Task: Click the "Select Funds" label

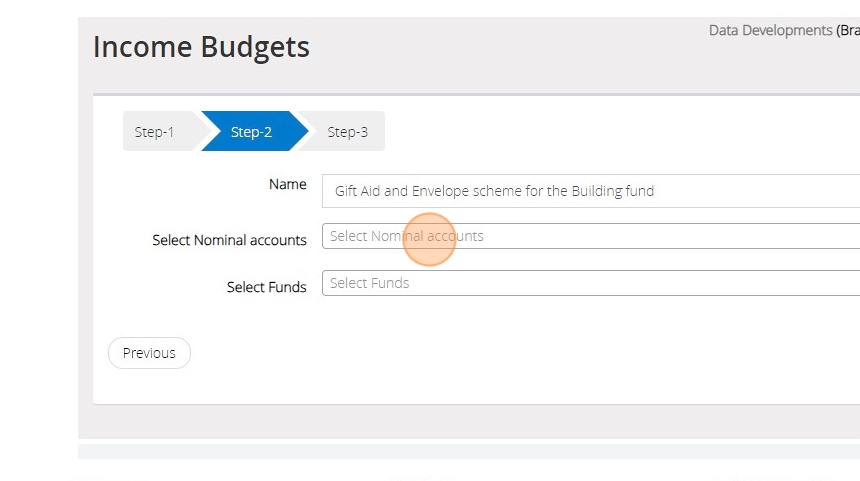Action: (x=266, y=287)
